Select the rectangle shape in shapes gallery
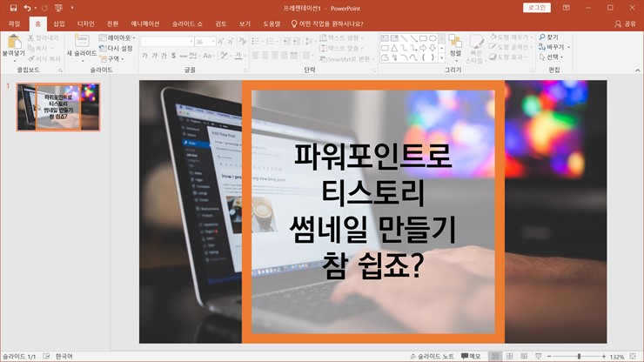 pos(423,38)
